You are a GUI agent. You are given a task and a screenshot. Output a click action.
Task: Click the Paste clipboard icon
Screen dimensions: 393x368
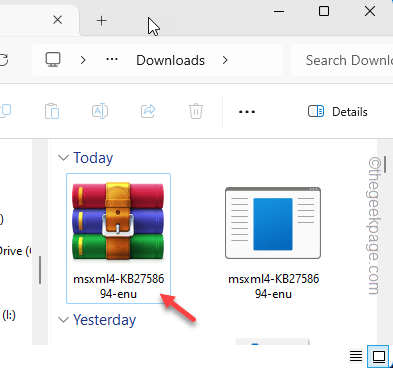pos(52,111)
